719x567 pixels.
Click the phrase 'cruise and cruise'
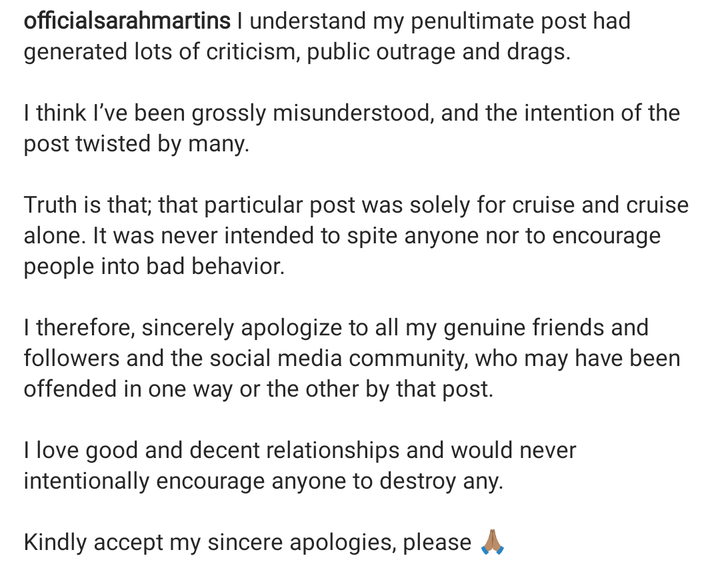pos(600,205)
